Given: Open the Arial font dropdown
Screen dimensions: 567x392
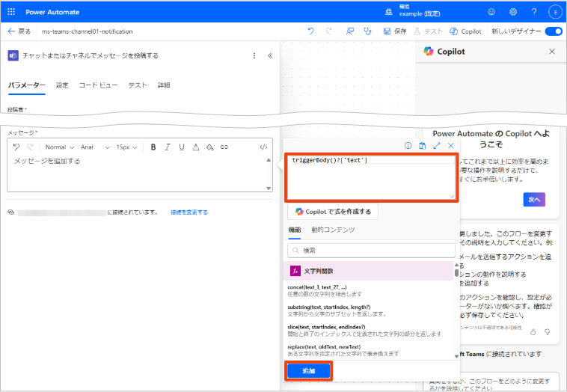Looking at the screenshot, I should point(95,147).
